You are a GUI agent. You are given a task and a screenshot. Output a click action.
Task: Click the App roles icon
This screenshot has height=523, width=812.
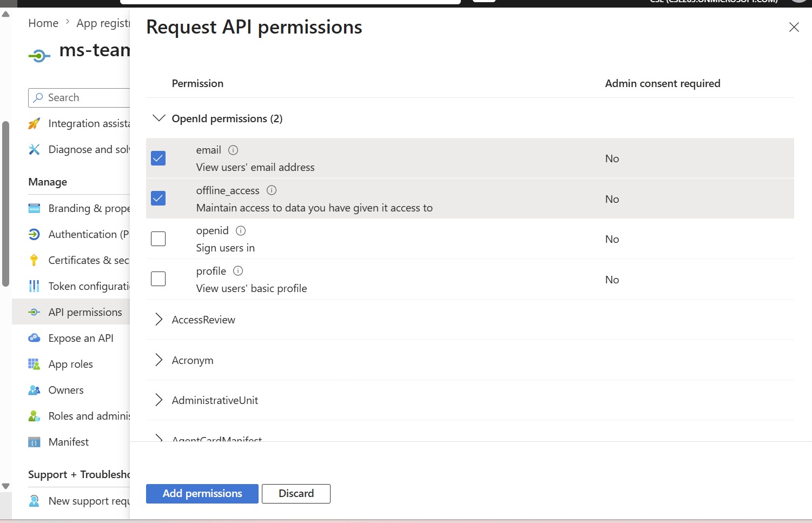tap(34, 364)
